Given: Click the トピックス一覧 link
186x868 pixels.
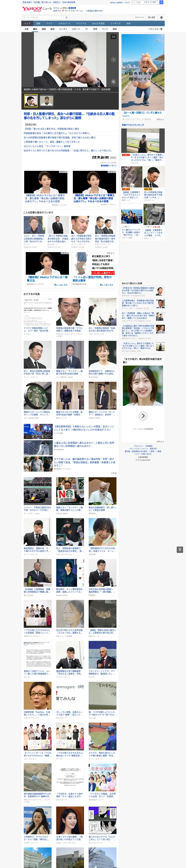Looking at the screenshot, I should coord(155,29).
